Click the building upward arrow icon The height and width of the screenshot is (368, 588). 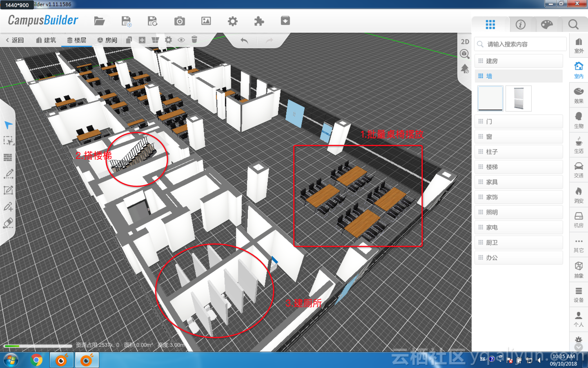pos(464,69)
